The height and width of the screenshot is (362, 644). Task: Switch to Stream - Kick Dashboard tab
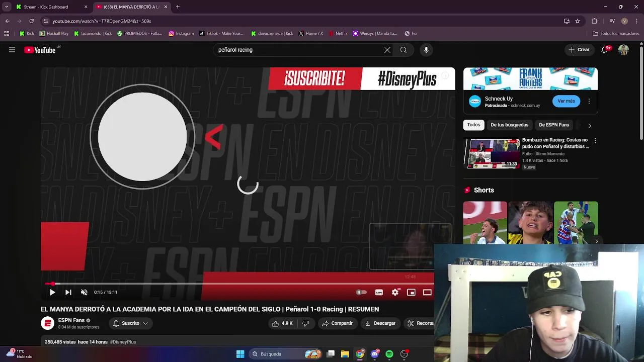tap(46, 7)
